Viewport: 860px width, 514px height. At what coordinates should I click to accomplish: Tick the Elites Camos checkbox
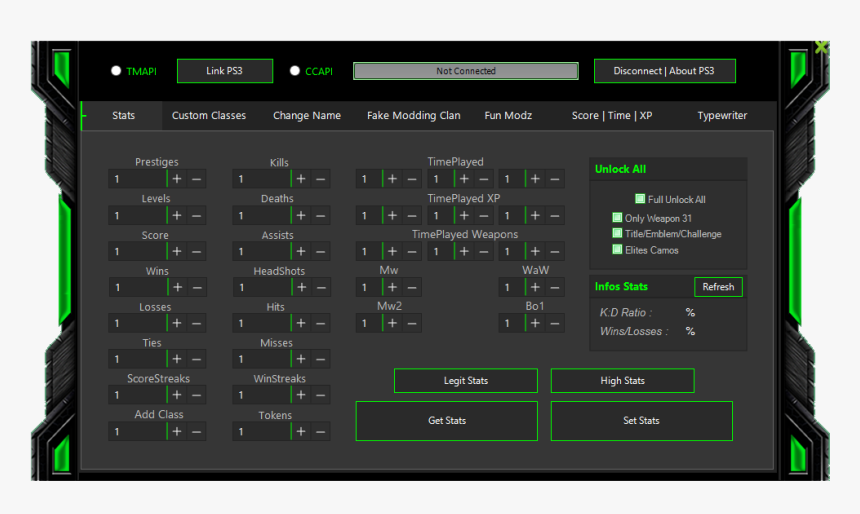click(x=617, y=250)
